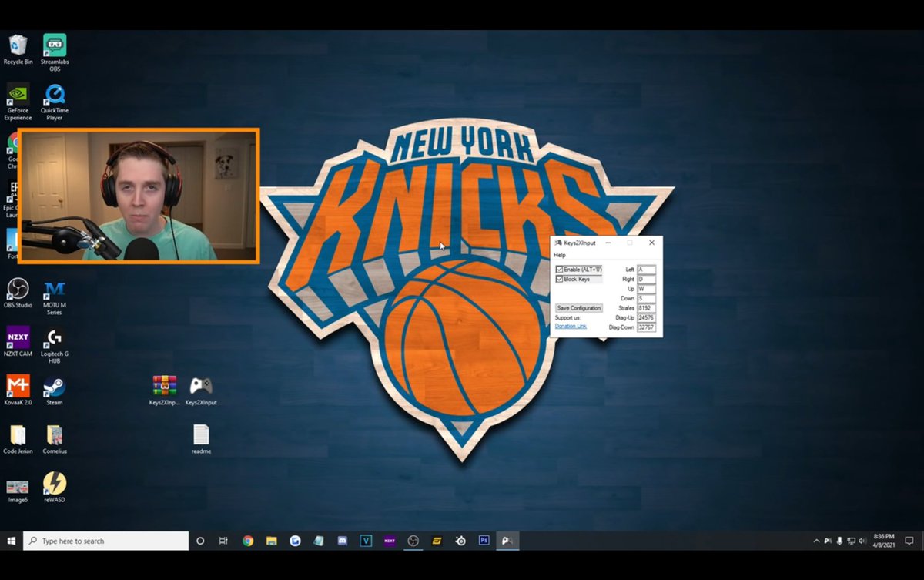Click the microphone tray icon
924x580 pixels.
839,541
